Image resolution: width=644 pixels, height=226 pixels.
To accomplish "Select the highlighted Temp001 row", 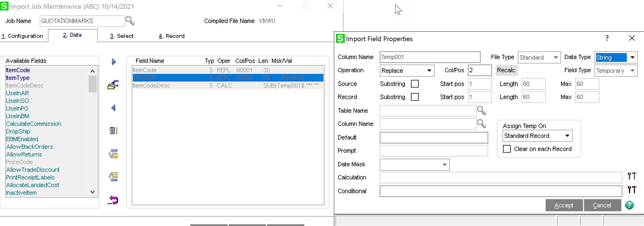I will click(x=228, y=78).
